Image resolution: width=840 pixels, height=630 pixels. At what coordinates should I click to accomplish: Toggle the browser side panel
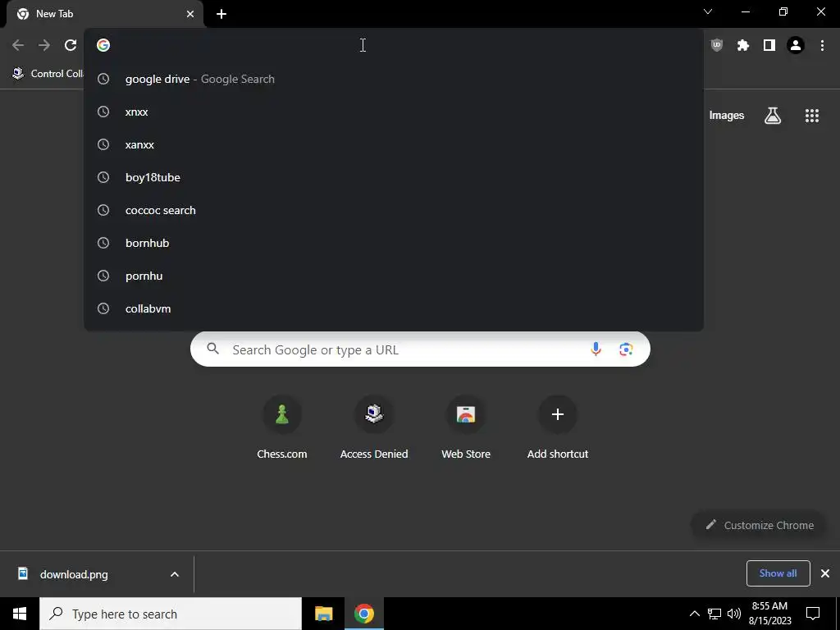(769, 46)
